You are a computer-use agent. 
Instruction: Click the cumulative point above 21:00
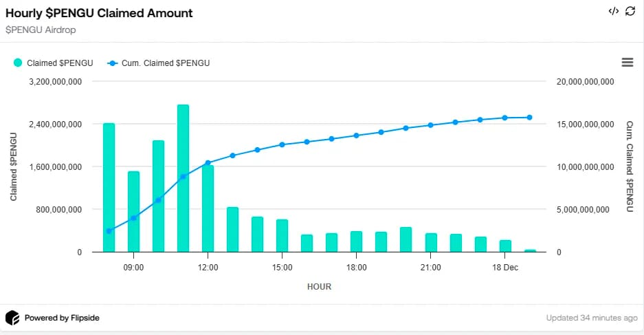point(430,125)
